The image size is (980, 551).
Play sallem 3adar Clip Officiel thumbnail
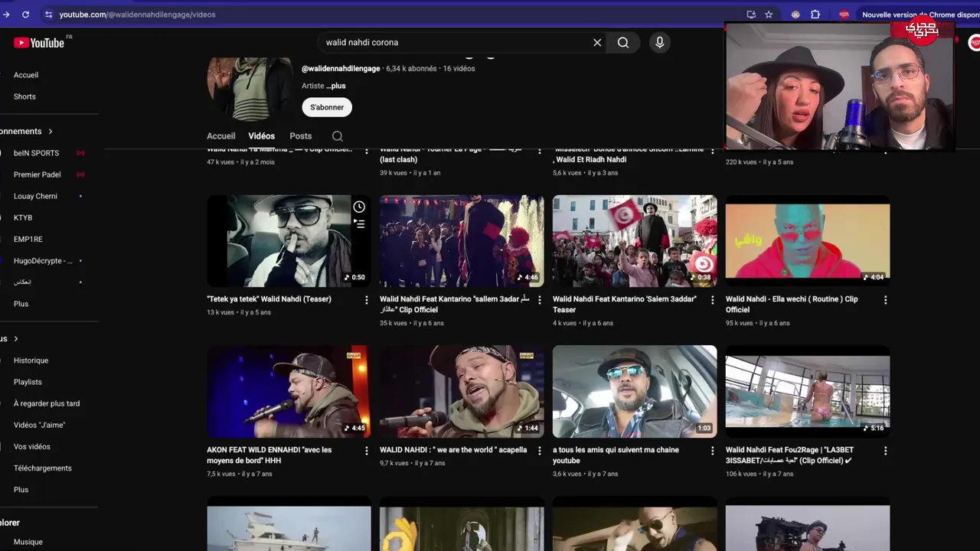click(x=462, y=241)
